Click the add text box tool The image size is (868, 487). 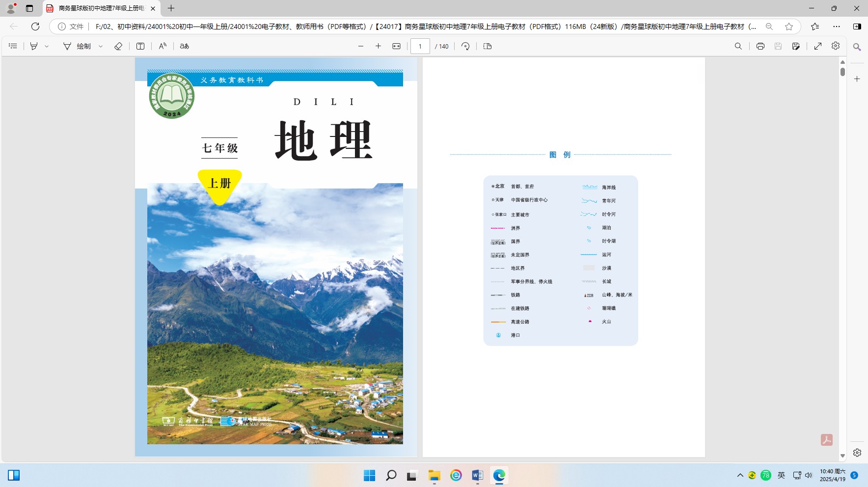click(140, 46)
